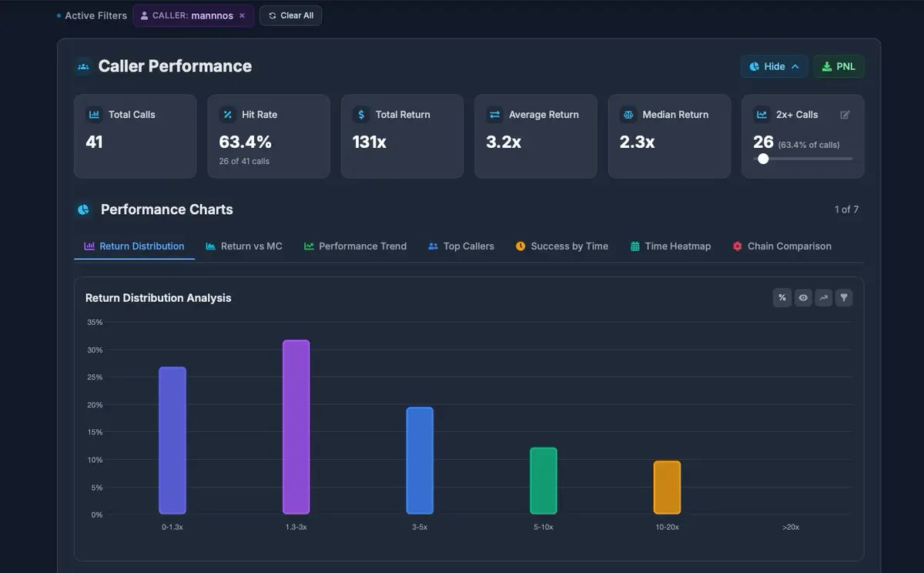Screen dimensions: 924x573
Task: Click the trend line icon in chart toolbar
Action: pyautogui.click(x=824, y=298)
